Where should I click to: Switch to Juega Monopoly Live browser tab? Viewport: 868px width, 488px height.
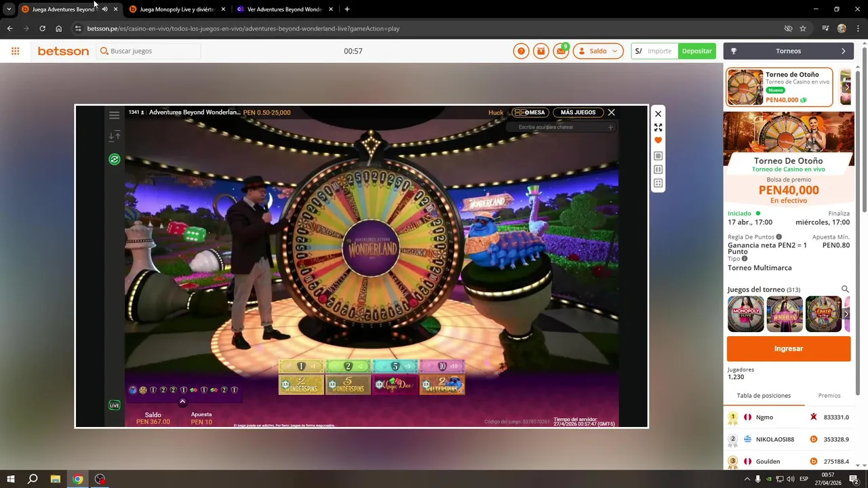pos(176,9)
